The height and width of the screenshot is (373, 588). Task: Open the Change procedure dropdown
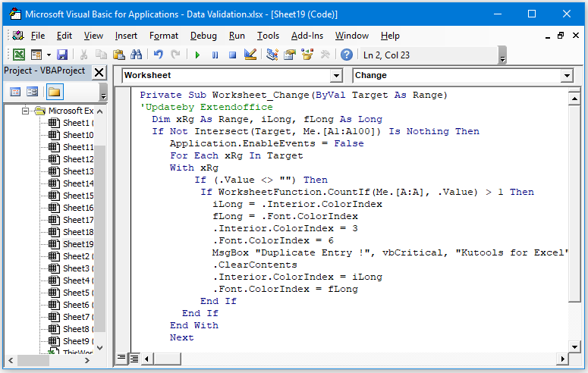(x=566, y=76)
